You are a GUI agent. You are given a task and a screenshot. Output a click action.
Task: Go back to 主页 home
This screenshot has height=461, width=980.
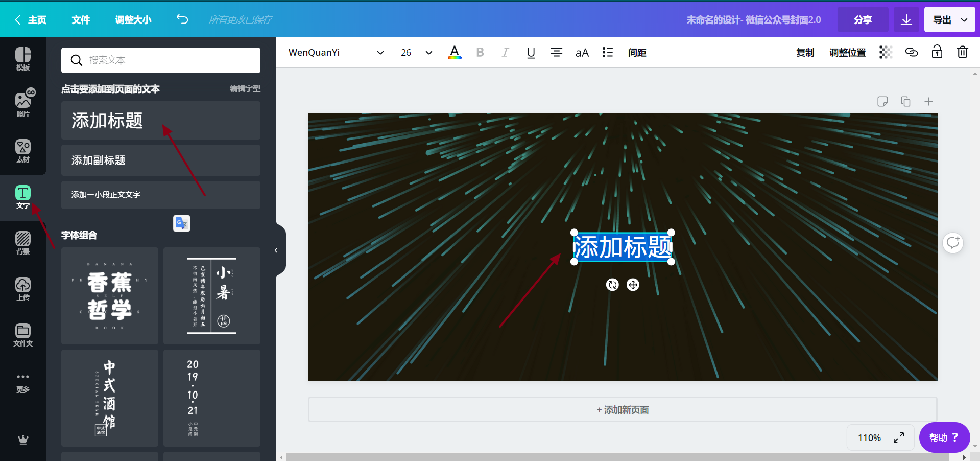click(31, 19)
